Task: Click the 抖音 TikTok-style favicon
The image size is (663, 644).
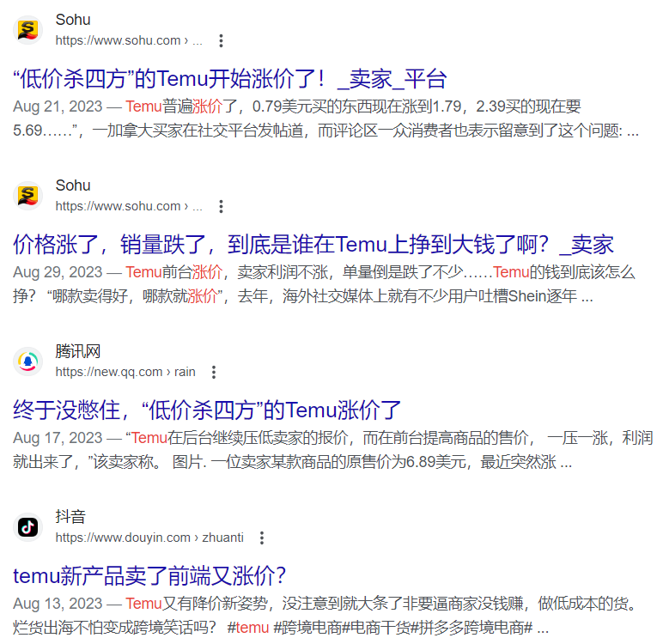Action: click(27, 527)
